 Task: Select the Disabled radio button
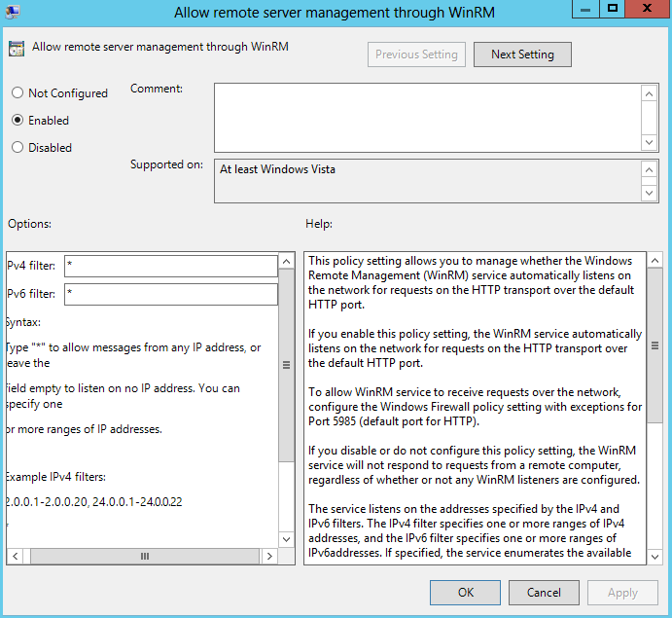coord(18,148)
